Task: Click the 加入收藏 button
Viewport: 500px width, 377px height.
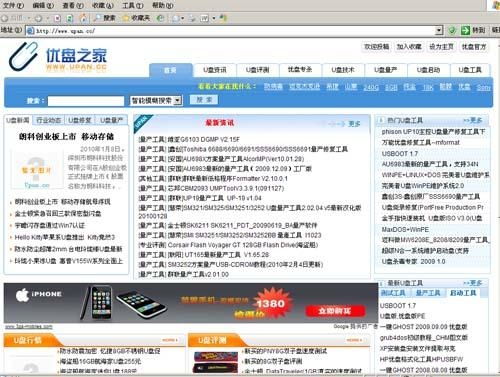Action: click(409, 47)
